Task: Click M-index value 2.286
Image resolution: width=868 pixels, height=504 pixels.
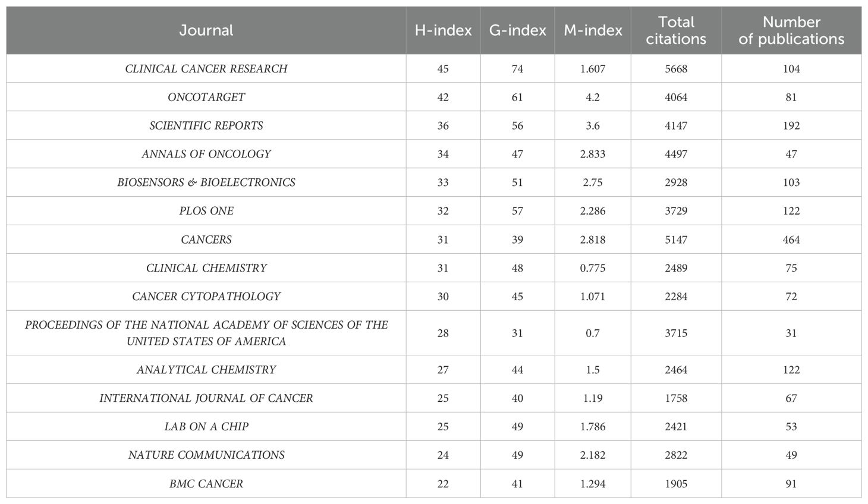Action: tap(593, 212)
